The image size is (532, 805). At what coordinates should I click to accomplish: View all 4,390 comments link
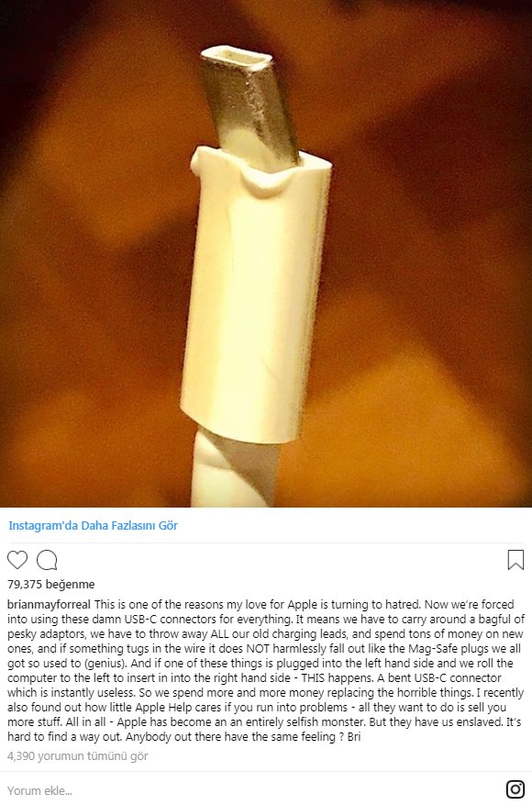(77, 755)
